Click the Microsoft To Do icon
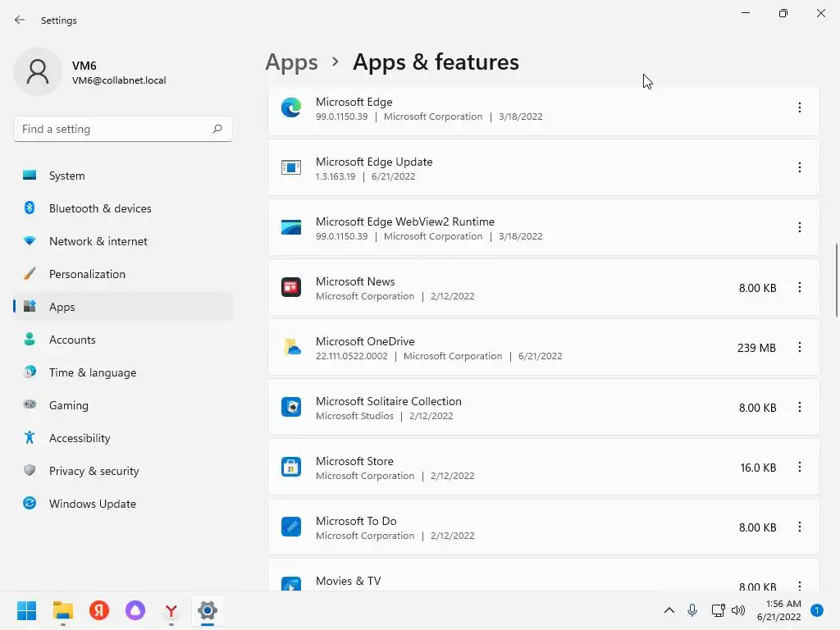This screenshot has height=630, width=840. (x=291, y=527)
